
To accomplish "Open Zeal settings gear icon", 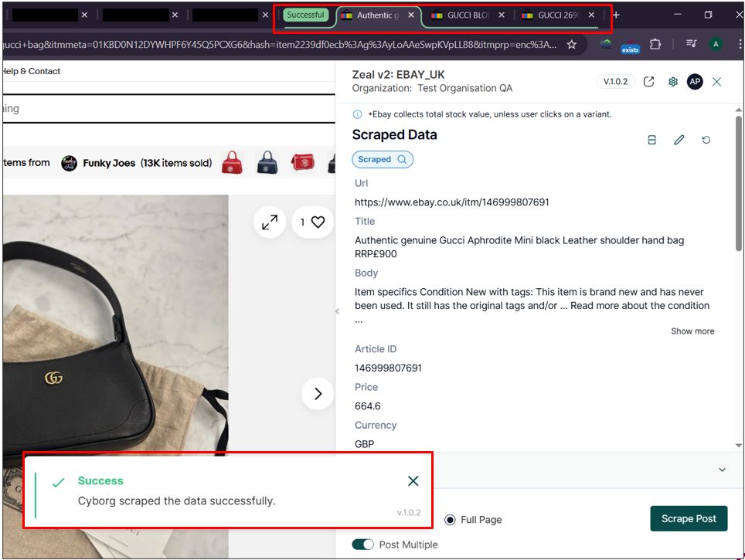I will click(x=673, y=82).
